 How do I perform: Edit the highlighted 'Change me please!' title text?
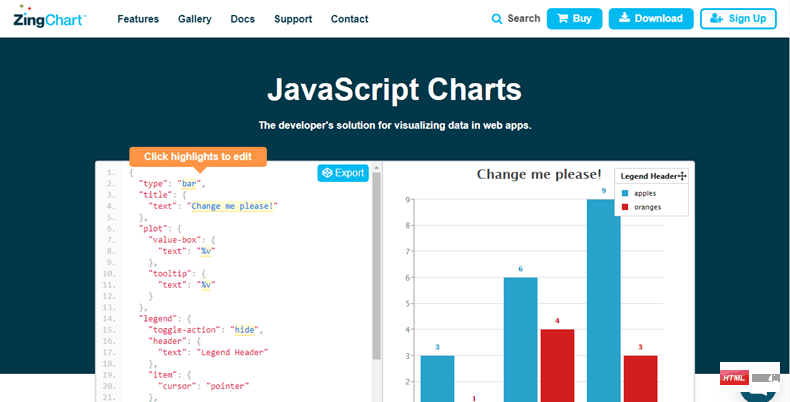pos(232,206)
